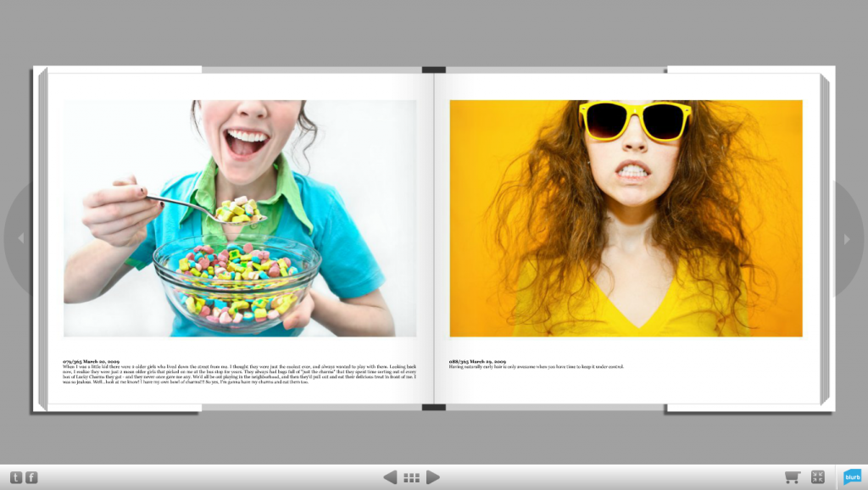Click the yellow sunglasses photo

coord(626,218)
